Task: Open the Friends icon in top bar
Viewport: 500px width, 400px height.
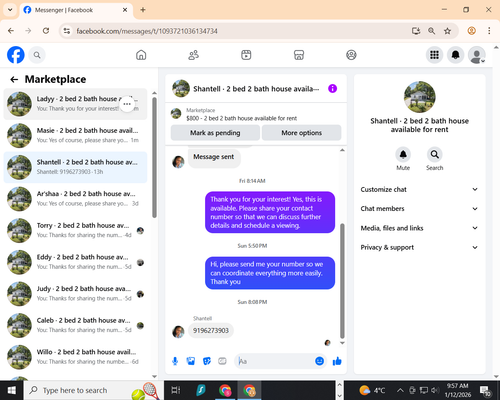Action: (194, 55)
